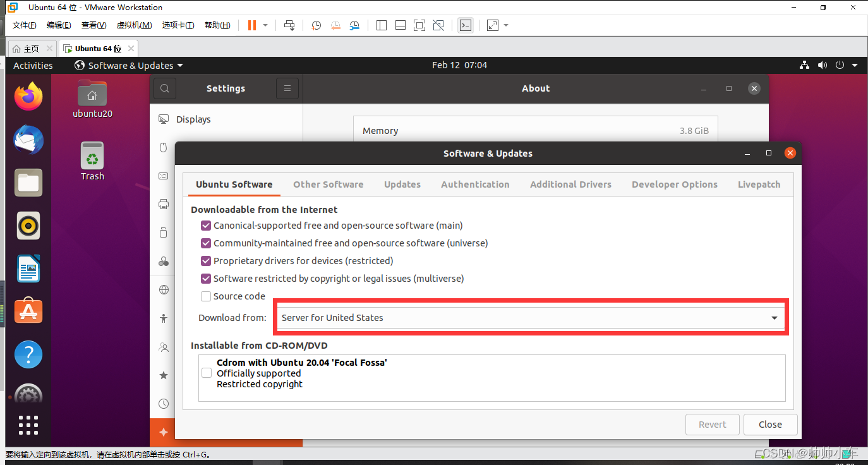Take a VM snapshot using the clock-plus icon

(316, 25)
